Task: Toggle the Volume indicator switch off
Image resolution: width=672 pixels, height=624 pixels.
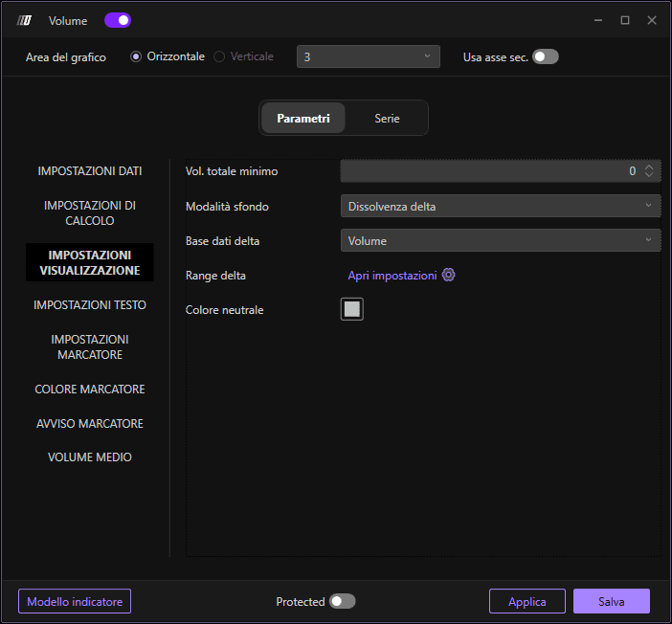Action: pos(118,20)
